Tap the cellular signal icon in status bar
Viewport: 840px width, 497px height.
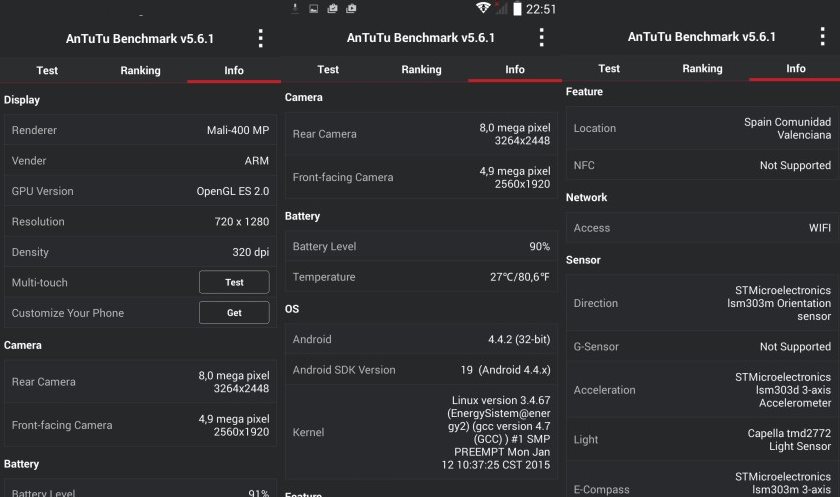(x=499, y=9)
